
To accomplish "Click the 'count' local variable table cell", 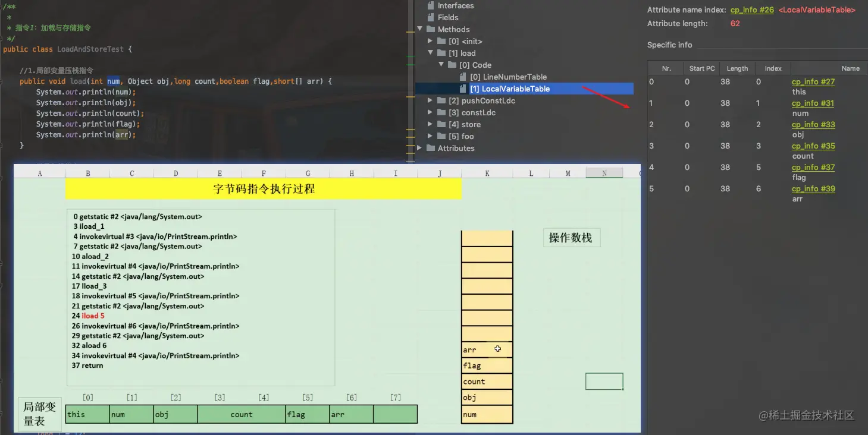I will tap(242, 414).
